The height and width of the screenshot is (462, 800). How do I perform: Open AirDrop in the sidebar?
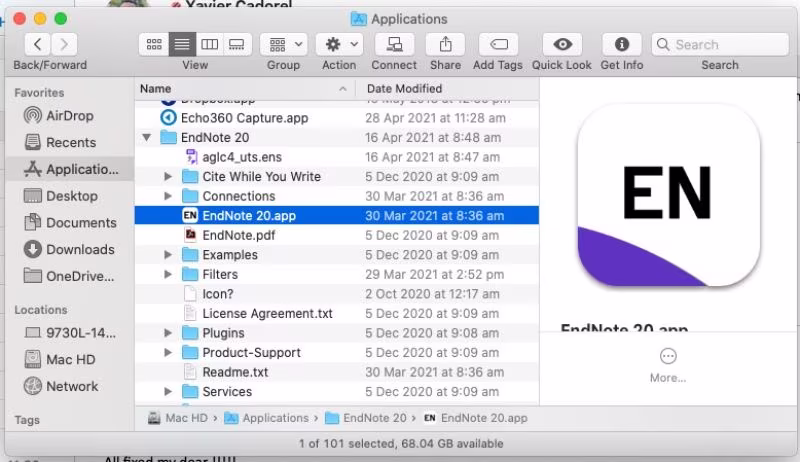[69, 116]
